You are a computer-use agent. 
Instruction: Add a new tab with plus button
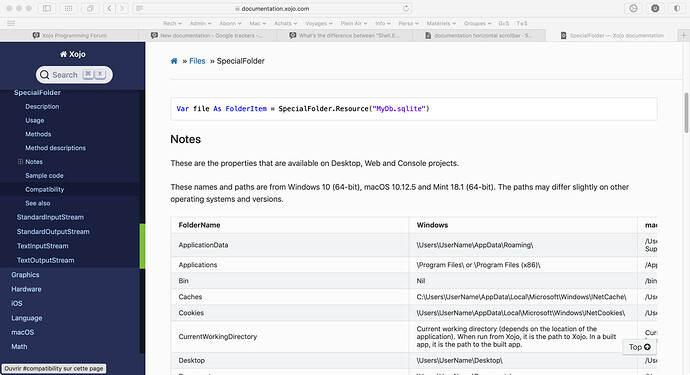pos(683,36)
